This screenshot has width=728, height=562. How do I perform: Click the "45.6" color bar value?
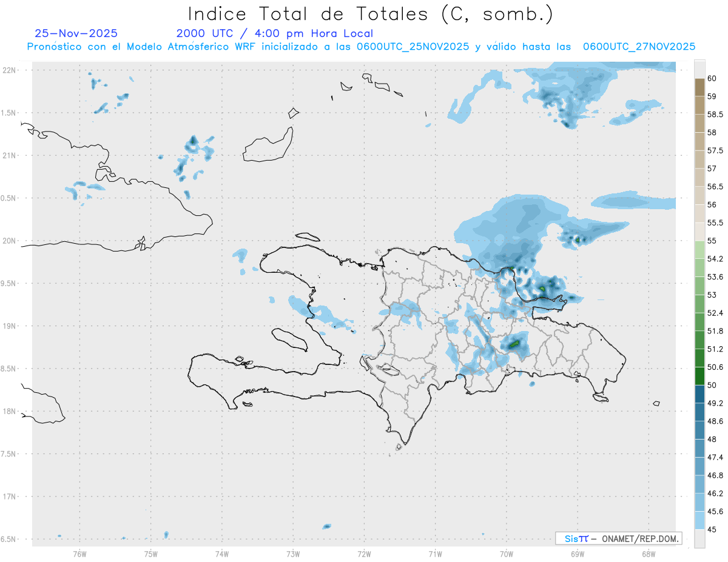pos(716,512)
